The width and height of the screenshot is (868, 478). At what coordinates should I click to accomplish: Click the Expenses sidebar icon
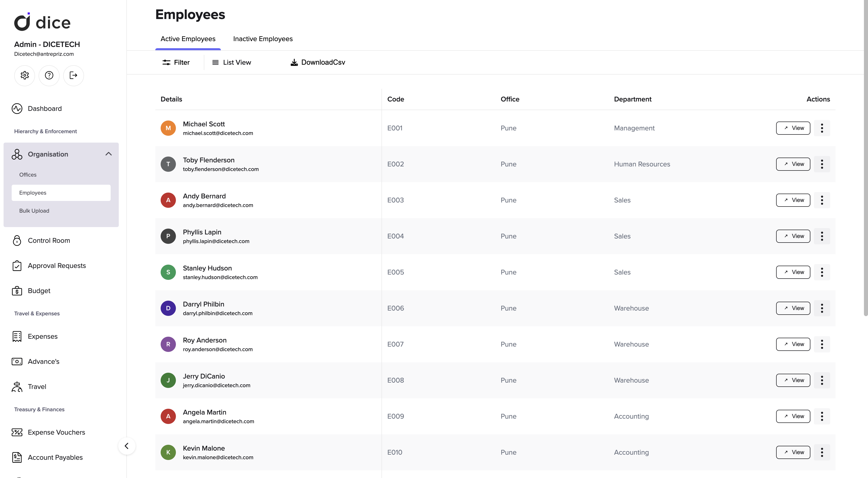pyautogui.click(x=17, y=336)
